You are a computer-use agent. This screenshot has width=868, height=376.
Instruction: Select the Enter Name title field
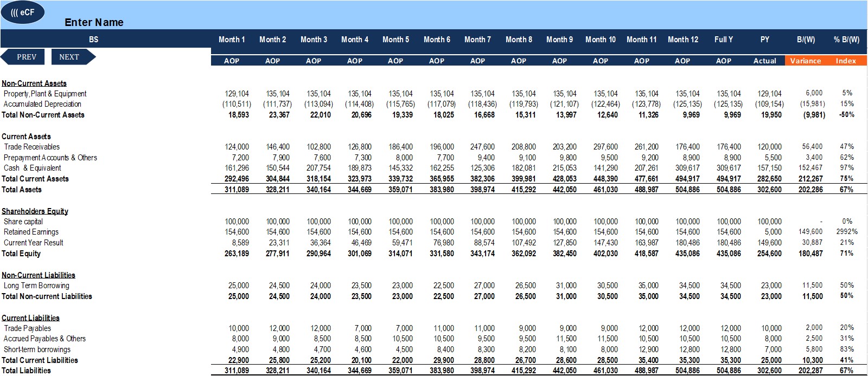point(94,22)
